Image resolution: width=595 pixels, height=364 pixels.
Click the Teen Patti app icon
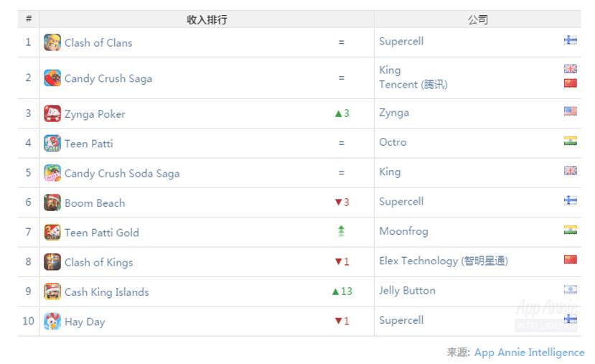tap(52, 143)
